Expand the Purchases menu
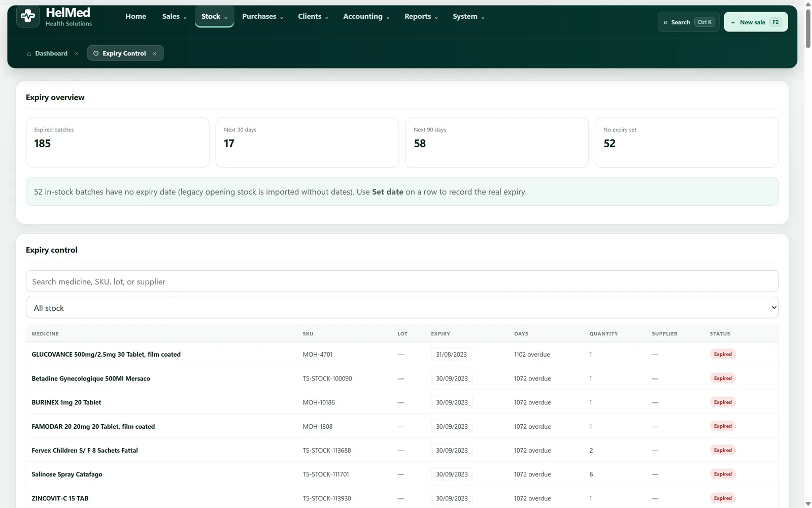Viewport: 812px width, 508px height. pyautogui.click(x=262, y=16)
